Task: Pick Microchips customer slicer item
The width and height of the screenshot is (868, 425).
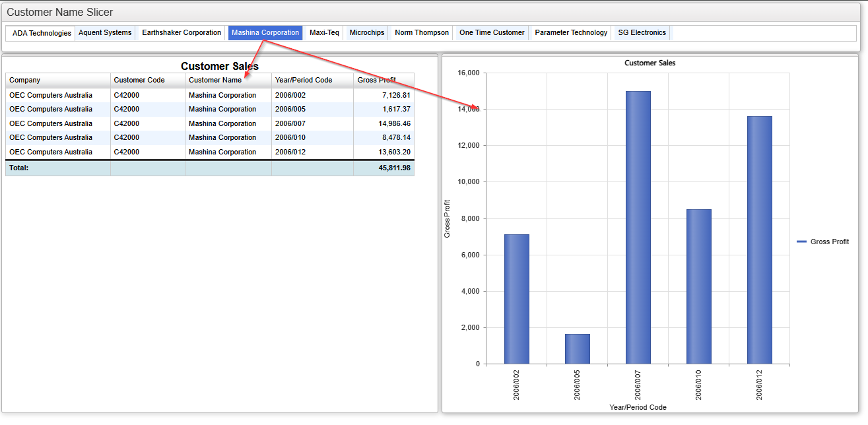Action: 367,32
